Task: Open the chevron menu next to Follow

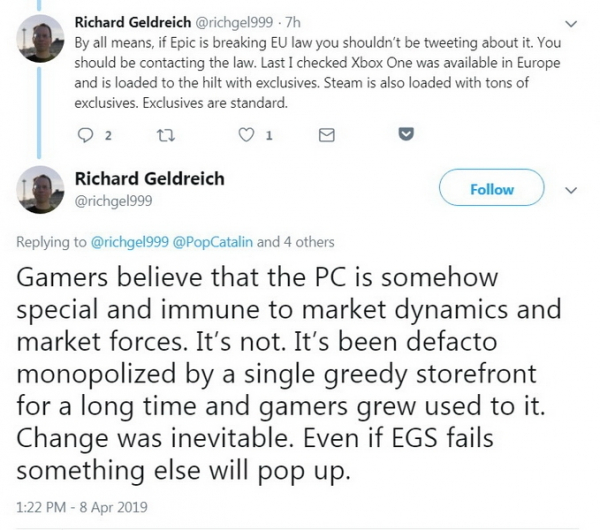Action: [571, 188]
